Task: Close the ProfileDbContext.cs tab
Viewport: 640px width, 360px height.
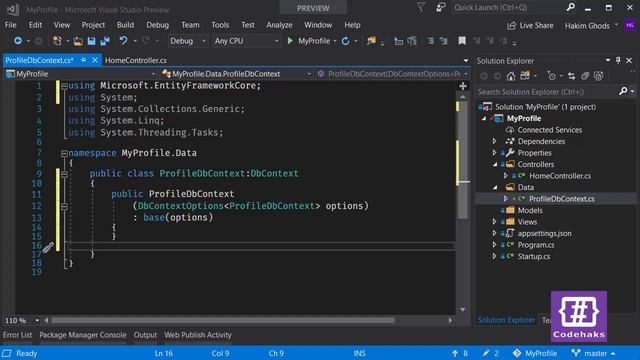Action: coord(95,60)
